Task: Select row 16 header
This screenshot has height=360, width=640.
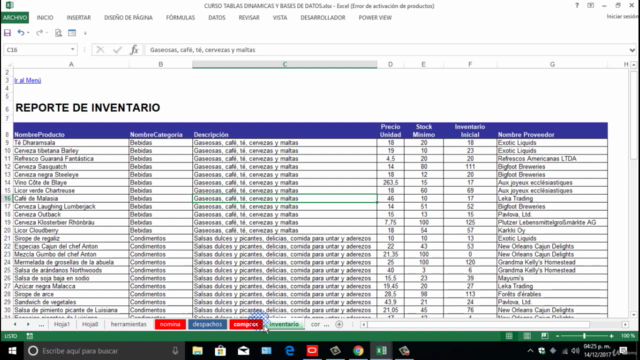Action: pyautogui.click(x=7, y=198)
